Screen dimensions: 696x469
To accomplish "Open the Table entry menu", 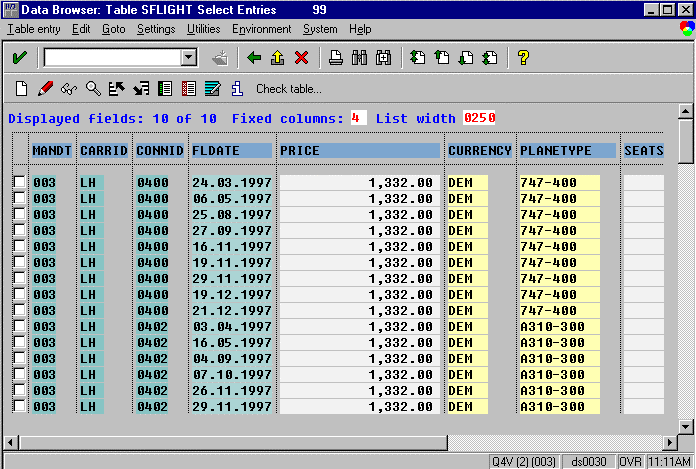I will coord(34,30).
